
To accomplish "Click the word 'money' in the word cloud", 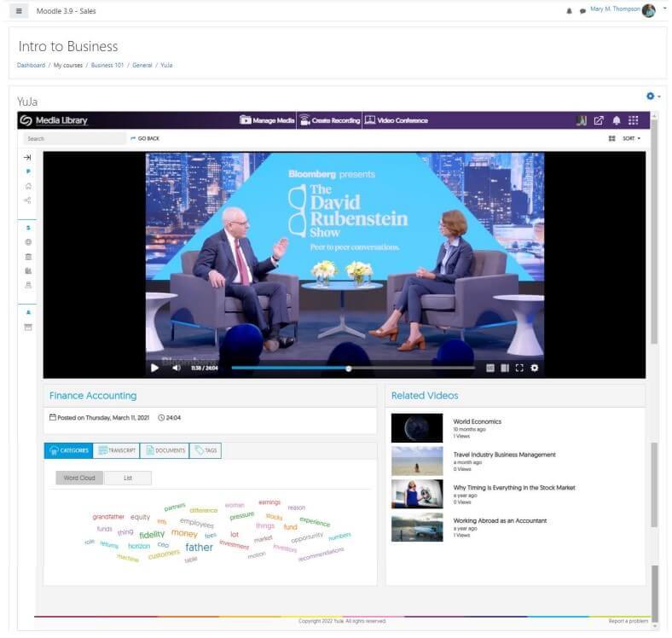I will 184,533.
